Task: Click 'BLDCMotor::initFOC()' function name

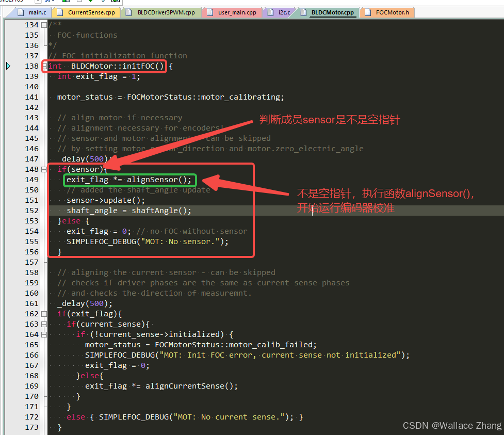Action: tap(117, 66)
